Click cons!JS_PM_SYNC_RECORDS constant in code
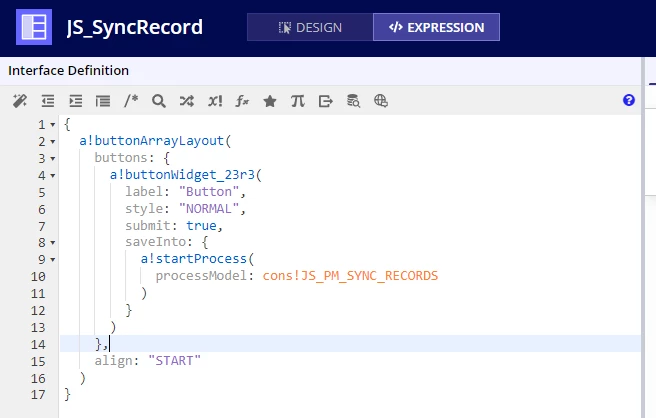The image size is (656, 418). [350, 276]
